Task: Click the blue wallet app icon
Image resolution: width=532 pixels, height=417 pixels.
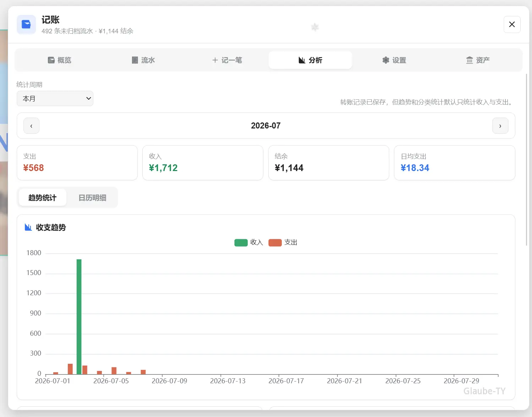Action: 26,24
